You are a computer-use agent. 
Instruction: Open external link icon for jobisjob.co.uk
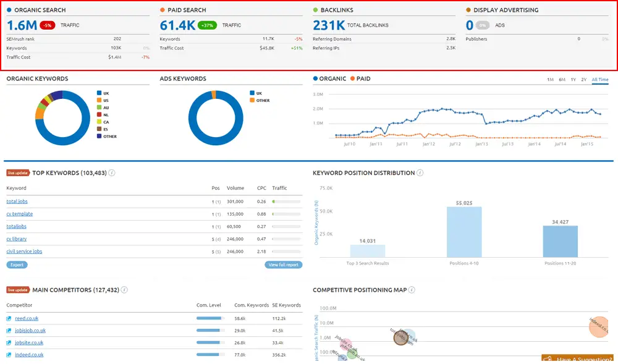point(9,331)
